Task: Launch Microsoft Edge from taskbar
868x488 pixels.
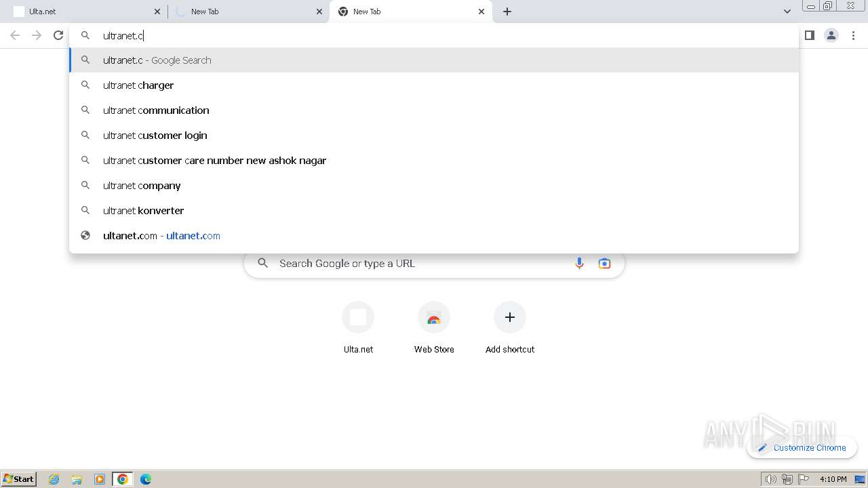Action: (146, 479)
